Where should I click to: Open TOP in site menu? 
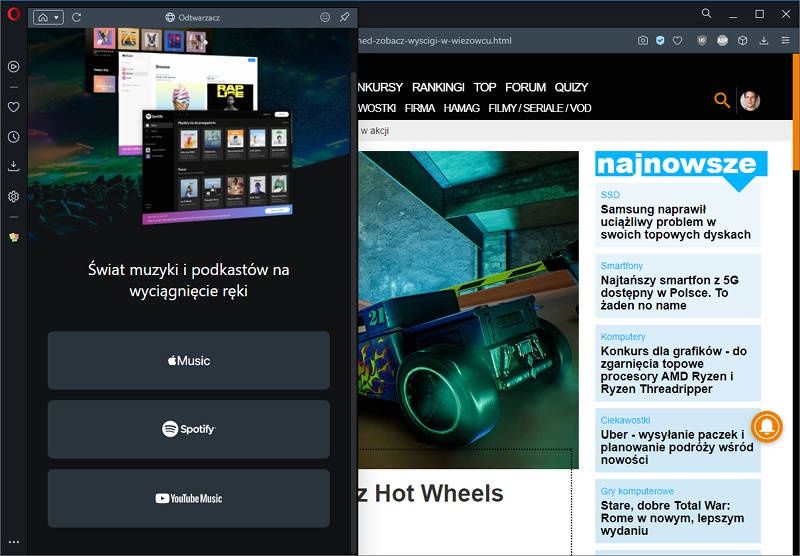tap(485, 87)
